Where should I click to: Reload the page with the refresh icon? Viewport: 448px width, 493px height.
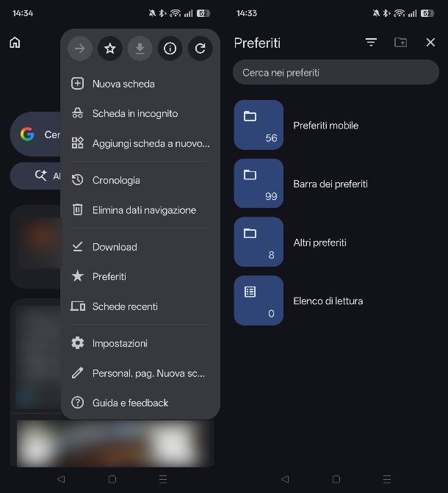pos(200,48)
